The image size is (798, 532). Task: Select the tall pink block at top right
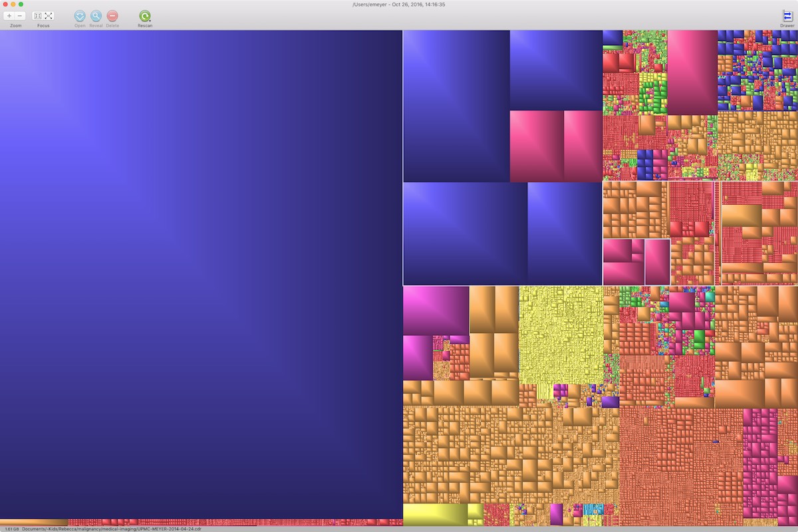click(692, 72)
